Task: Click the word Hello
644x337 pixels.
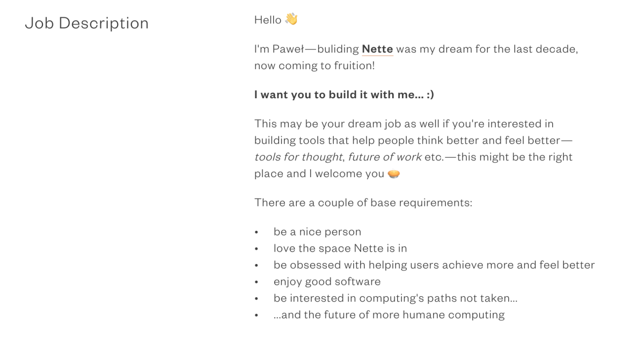Action: 268,20
